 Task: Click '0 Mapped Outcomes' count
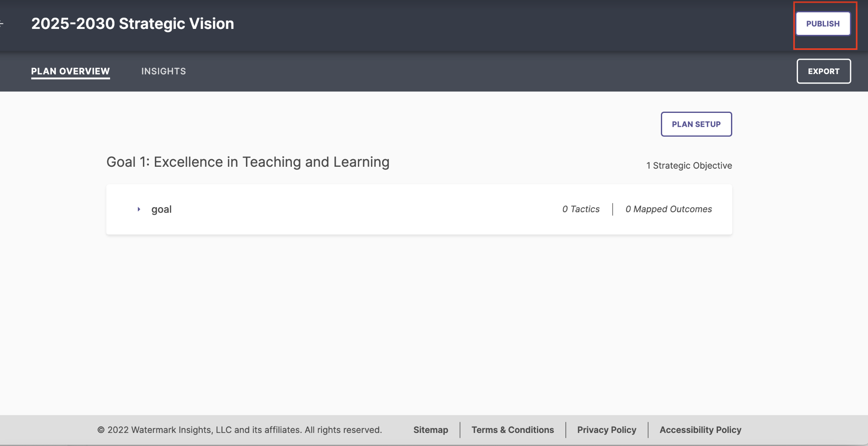coord(668,209)
